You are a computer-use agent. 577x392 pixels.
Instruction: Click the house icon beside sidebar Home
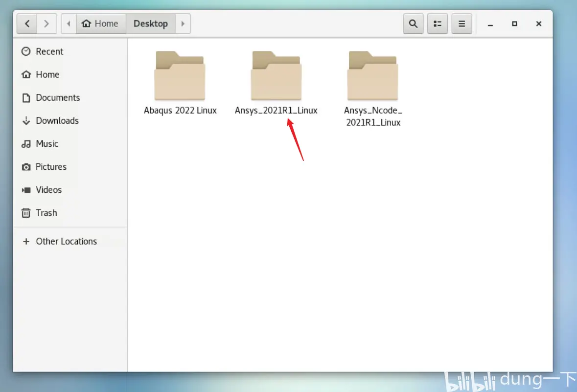click(26, 74)
